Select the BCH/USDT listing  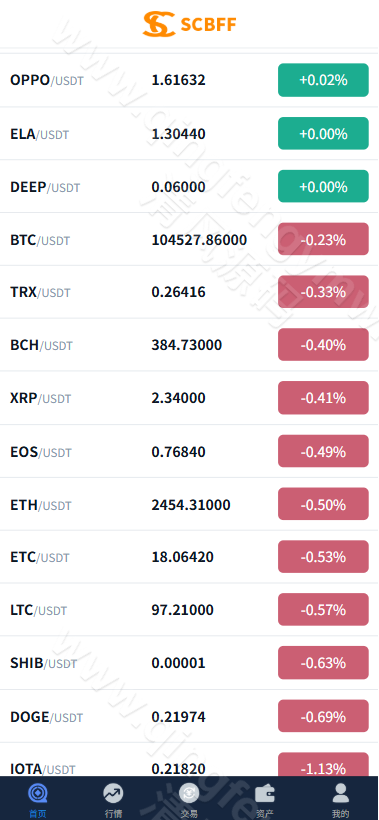point(189,345)
